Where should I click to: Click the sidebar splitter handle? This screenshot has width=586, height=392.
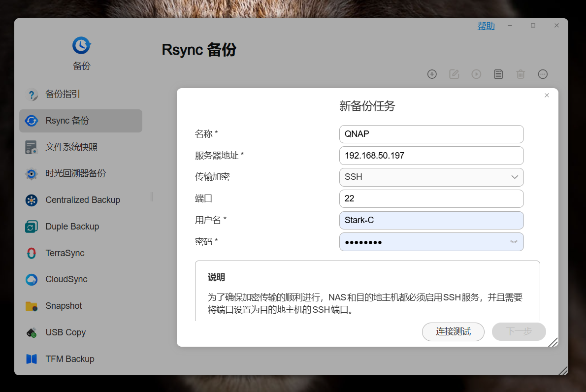(151, 197)
